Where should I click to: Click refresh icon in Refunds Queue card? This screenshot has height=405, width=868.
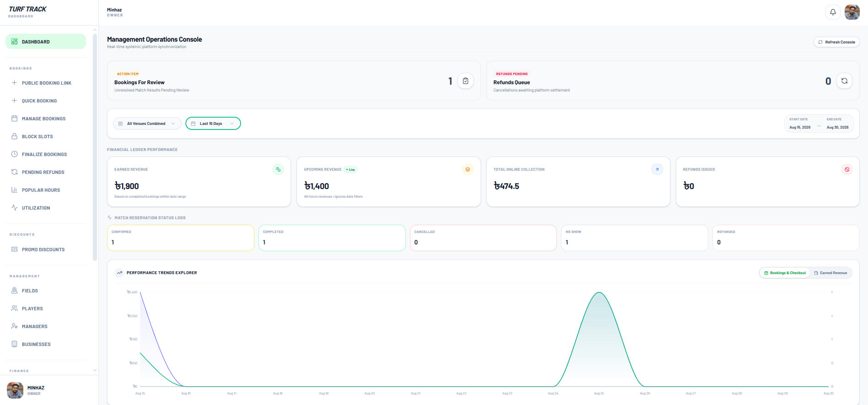point(844,81)
